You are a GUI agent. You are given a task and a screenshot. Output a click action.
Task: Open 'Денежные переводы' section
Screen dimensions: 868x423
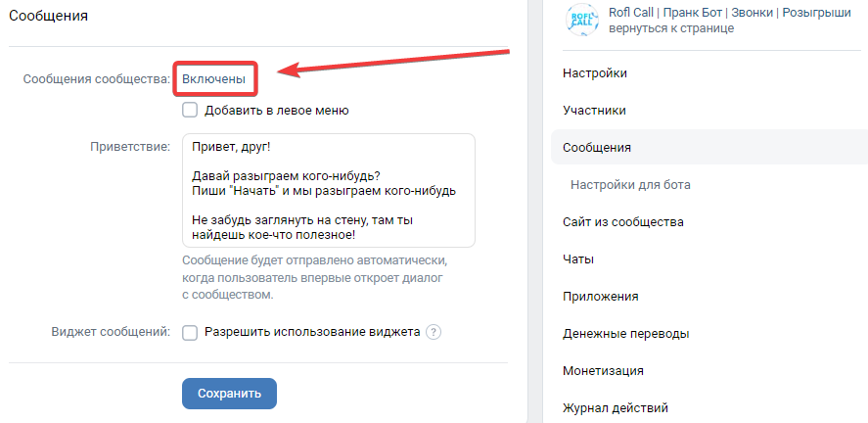[626, 334]
